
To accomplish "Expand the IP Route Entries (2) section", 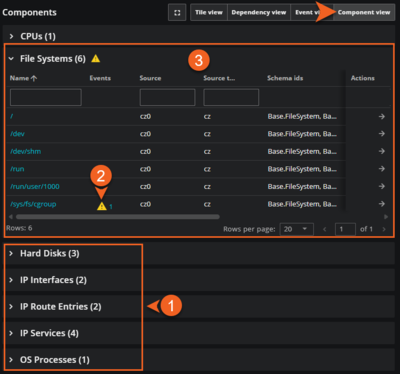I will (11, 307).
